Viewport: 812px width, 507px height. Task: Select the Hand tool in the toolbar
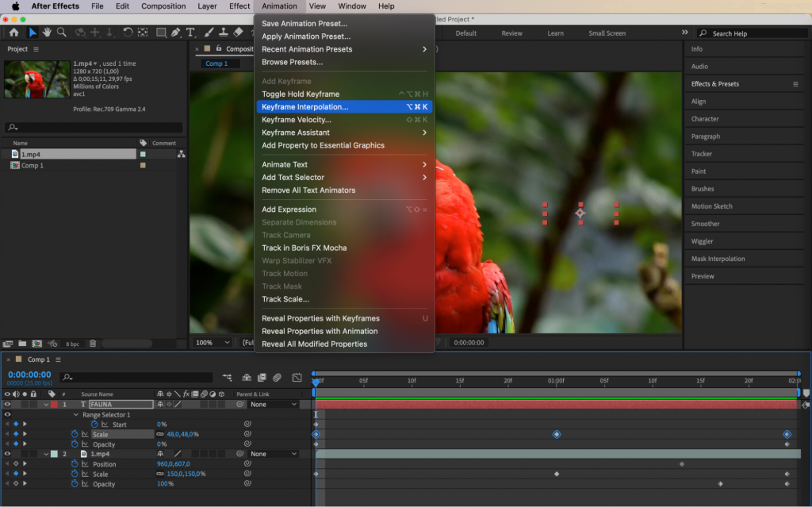click(47, 33)
